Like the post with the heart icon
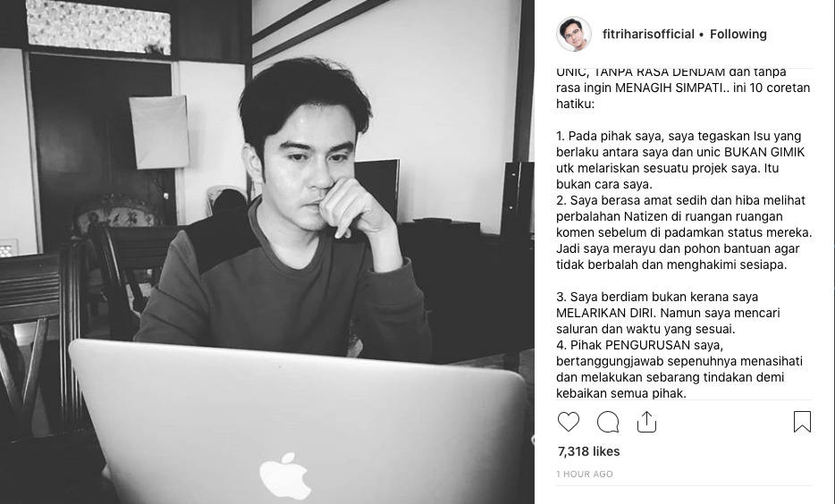The height and width of the screenshot is (504, 835). click(569, 422)
